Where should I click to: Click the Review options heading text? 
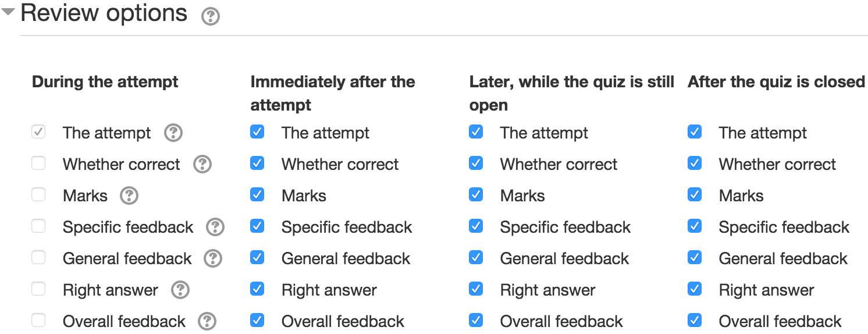(x=104, y=13)
